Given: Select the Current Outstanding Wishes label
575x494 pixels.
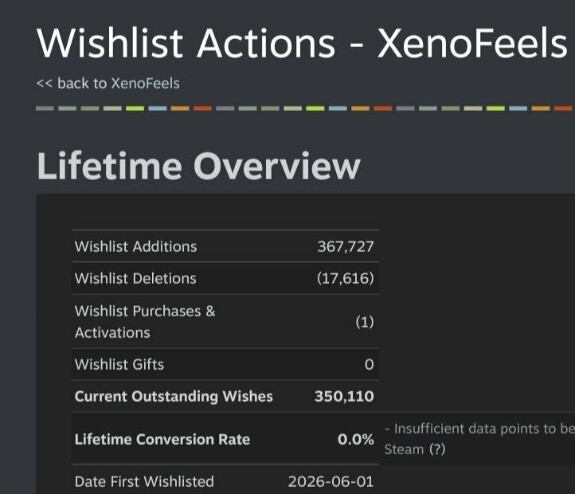Looking at the screenshot, I should (x=174, y=396).
